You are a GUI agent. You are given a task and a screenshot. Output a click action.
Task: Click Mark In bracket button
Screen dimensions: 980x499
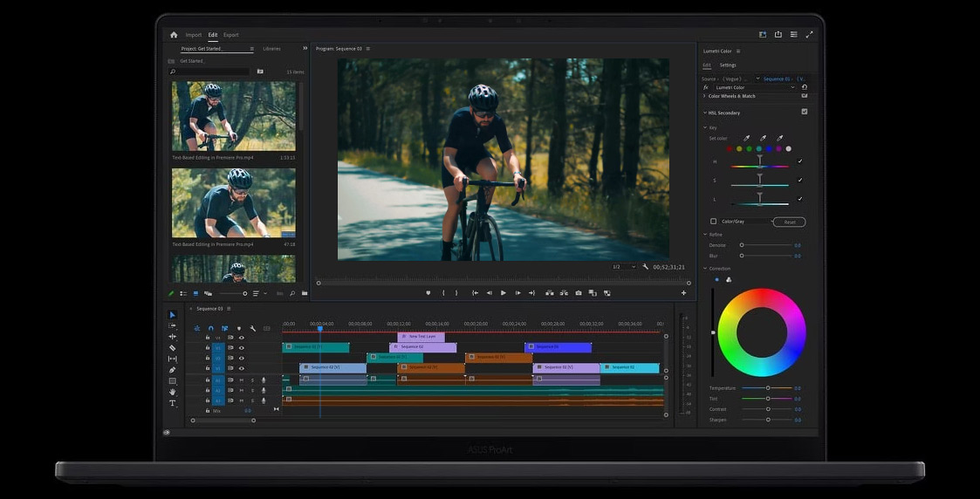[x=444, y=293]
